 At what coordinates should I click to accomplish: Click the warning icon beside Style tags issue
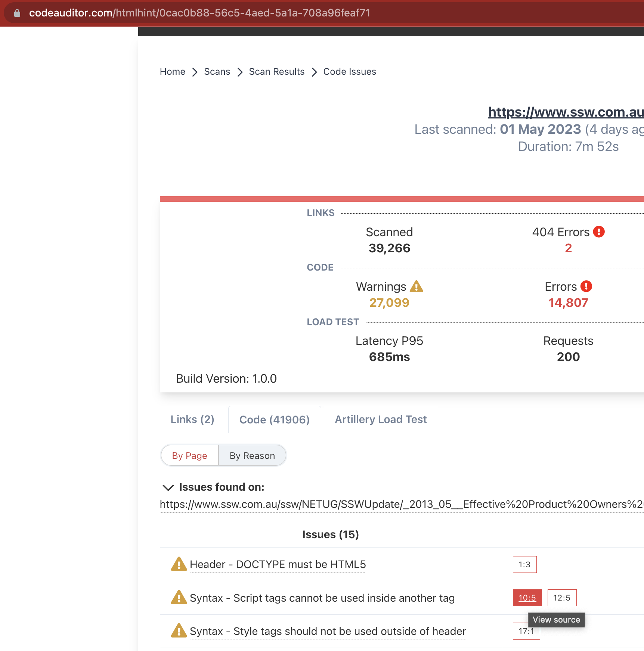(x=179, y=631)
